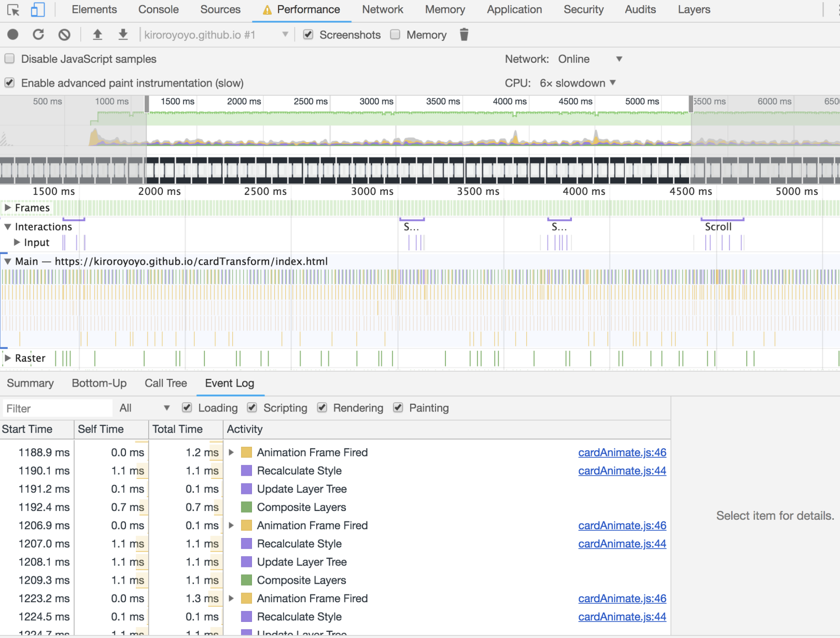840x638 pixels.
Task: Open cardAnimate.js:46 link at 1206.9 ms
Action: 622,525
